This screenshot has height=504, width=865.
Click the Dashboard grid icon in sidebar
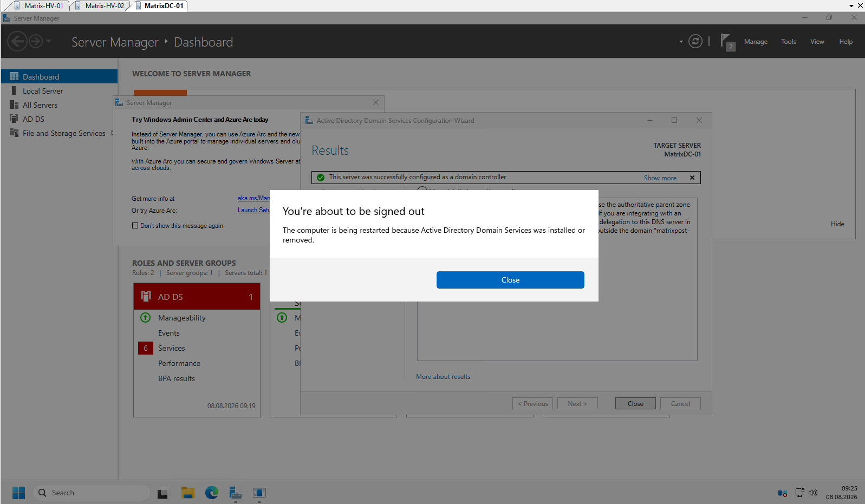(x=14, y=77)
